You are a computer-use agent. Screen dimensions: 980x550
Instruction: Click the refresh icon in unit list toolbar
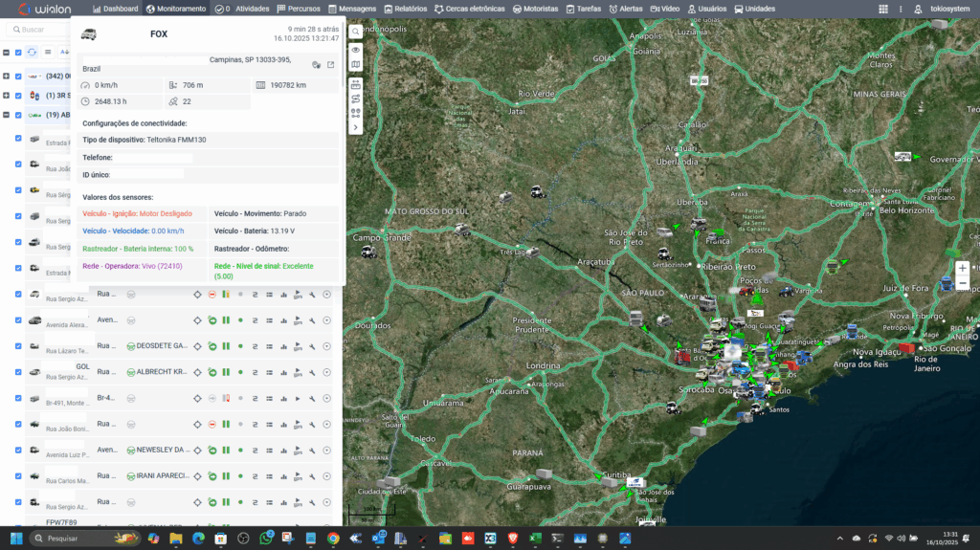tap(32, 53)
